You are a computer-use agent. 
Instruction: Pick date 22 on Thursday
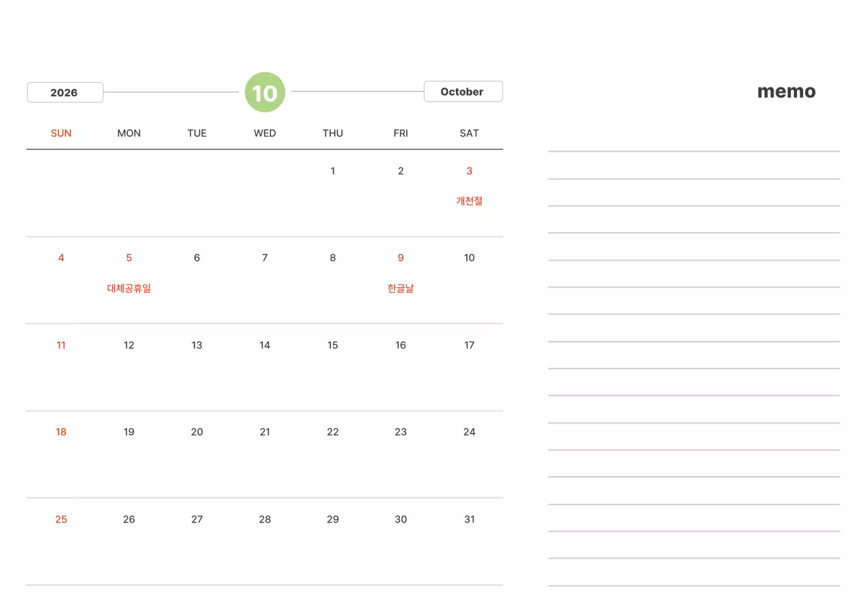click(332, 432)
